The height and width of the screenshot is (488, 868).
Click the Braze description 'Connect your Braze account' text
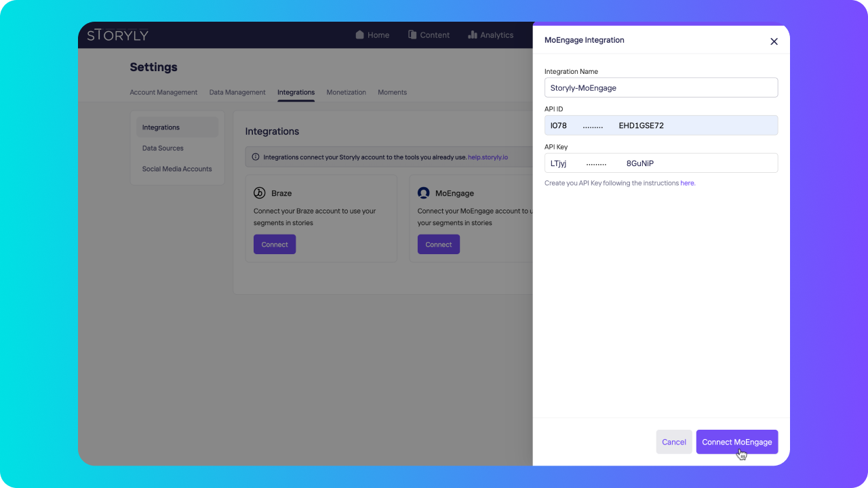point(315,217)
